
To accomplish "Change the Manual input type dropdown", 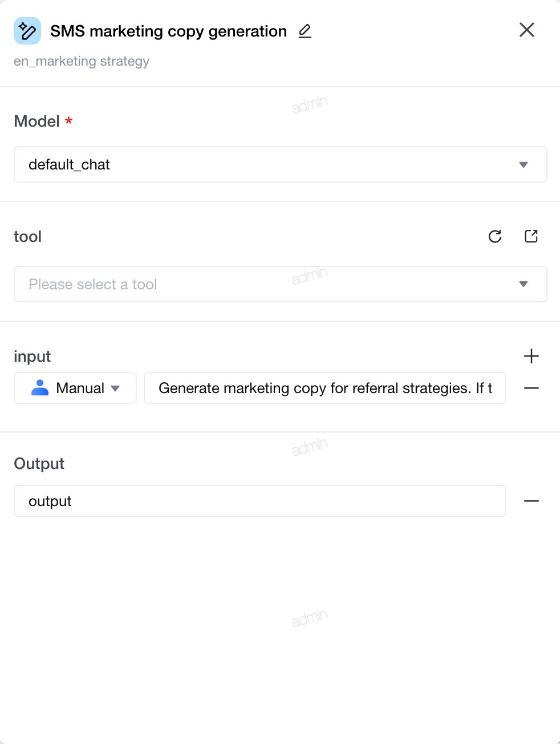I will [75, 388].
